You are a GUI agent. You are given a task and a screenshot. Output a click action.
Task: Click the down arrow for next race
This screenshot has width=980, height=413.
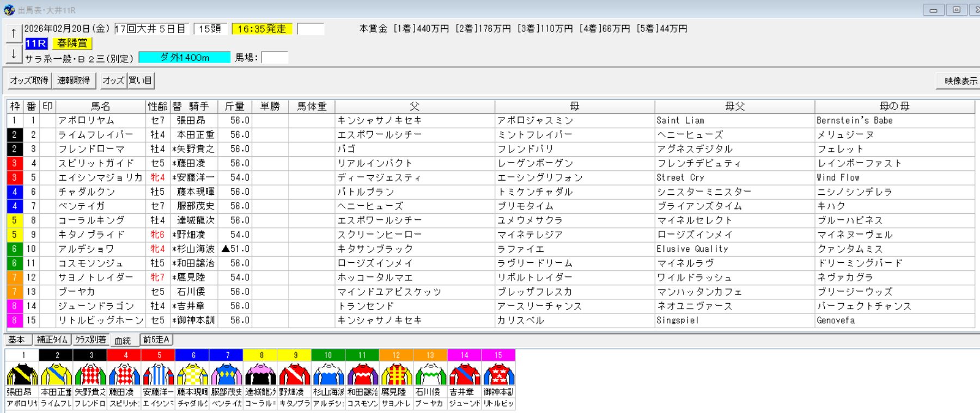point(14,54)
